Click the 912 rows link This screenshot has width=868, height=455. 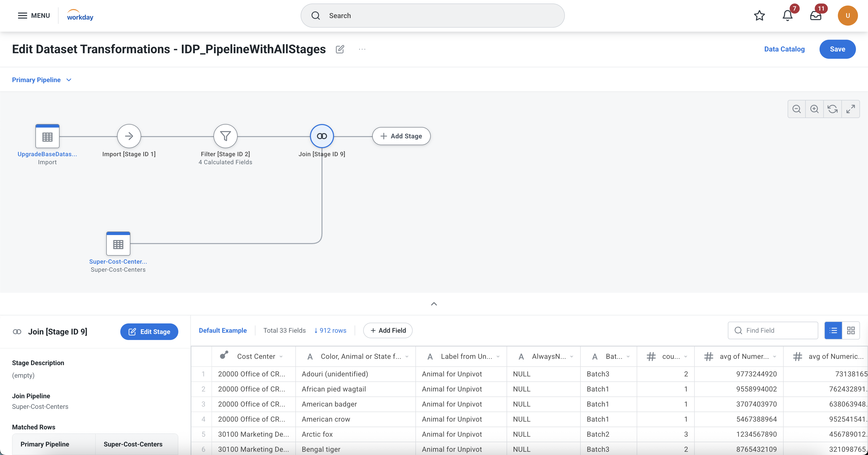click(x=330, y=330)
